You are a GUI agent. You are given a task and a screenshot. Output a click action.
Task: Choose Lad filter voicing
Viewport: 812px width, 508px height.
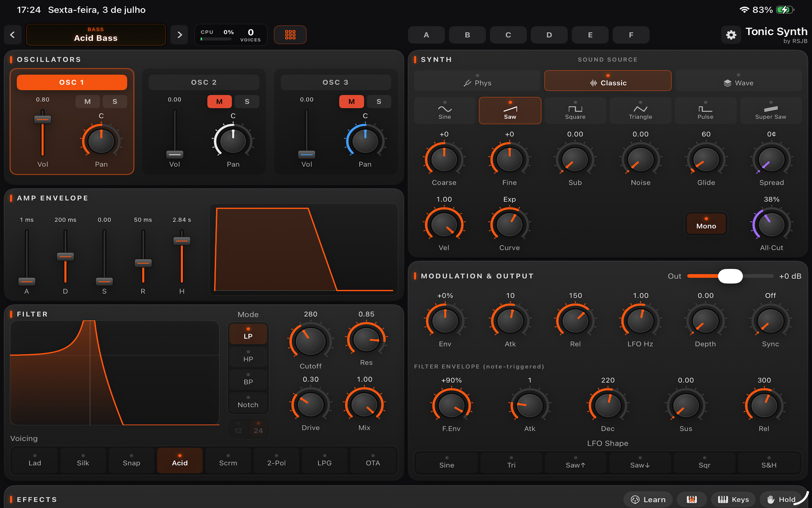pos(35,460)
